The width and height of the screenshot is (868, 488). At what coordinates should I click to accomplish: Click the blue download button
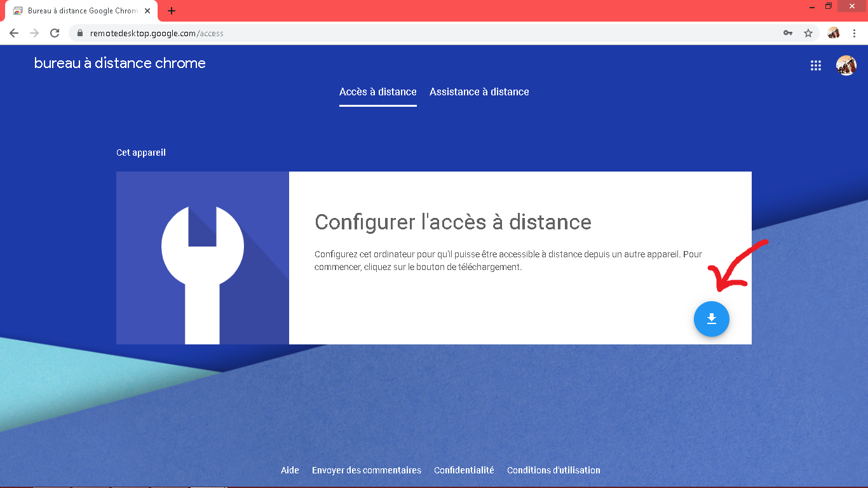(712, 319)
